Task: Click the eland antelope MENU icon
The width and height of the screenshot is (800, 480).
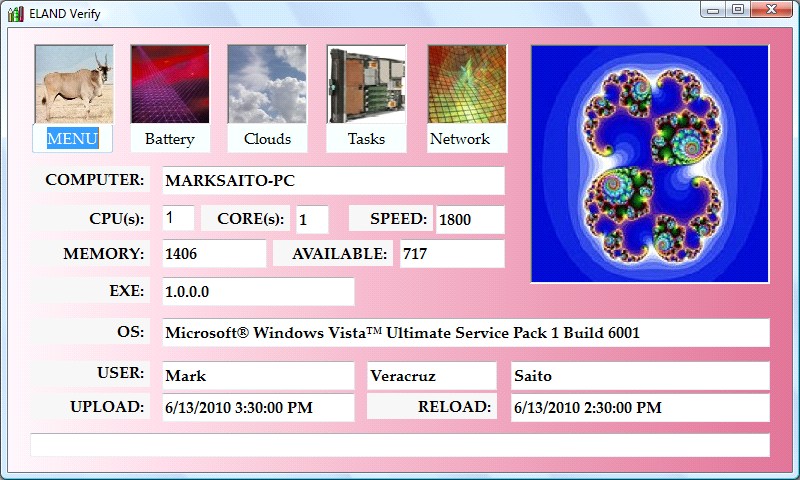Action: [73, 84]
